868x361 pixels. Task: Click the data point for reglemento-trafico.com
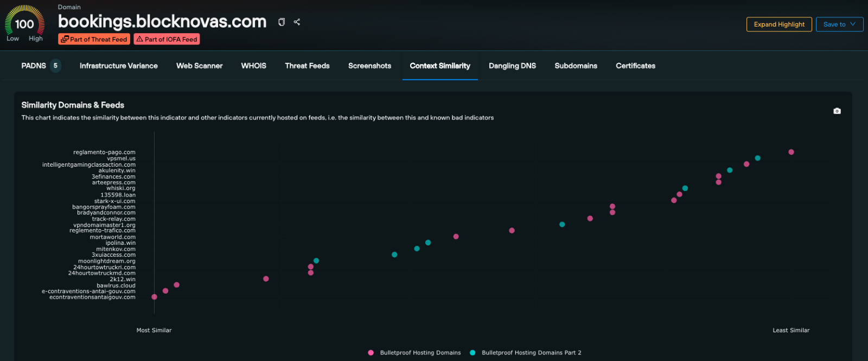512,231
